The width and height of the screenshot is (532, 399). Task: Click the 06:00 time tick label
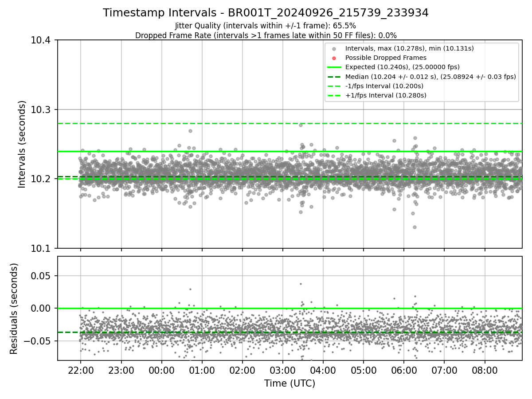tap(404, 370)
